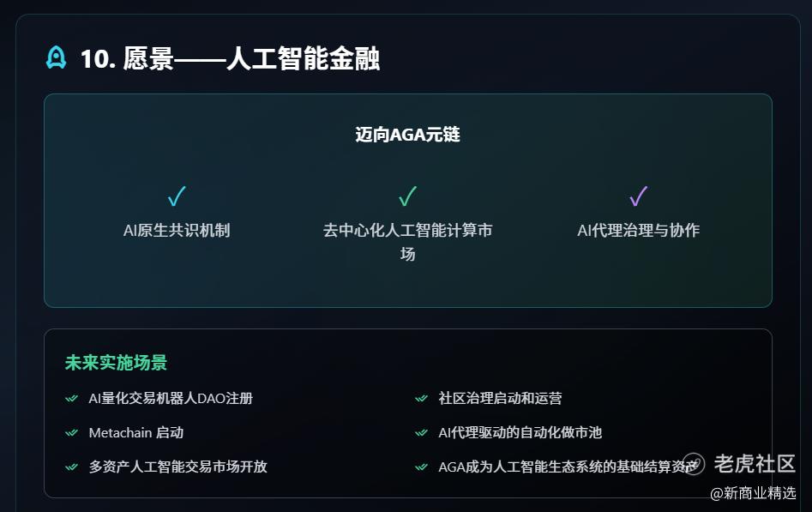Click the double-check icon beside AGA成为人工智能生态系统
Image resolution: width=812 pixels, height=512 pixels.
(x=421, y=467)
